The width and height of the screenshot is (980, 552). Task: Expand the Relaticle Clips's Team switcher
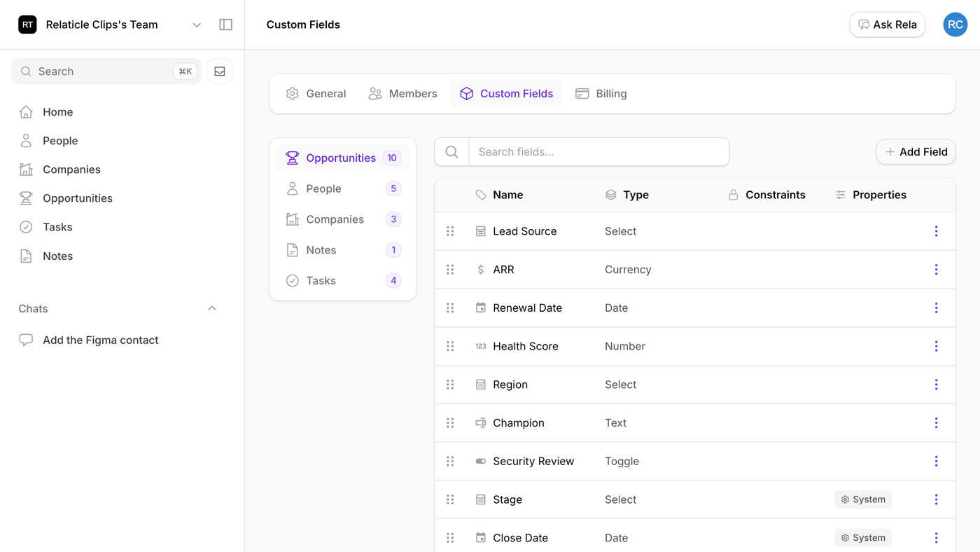pyautogui.click(x=110, y=25)
